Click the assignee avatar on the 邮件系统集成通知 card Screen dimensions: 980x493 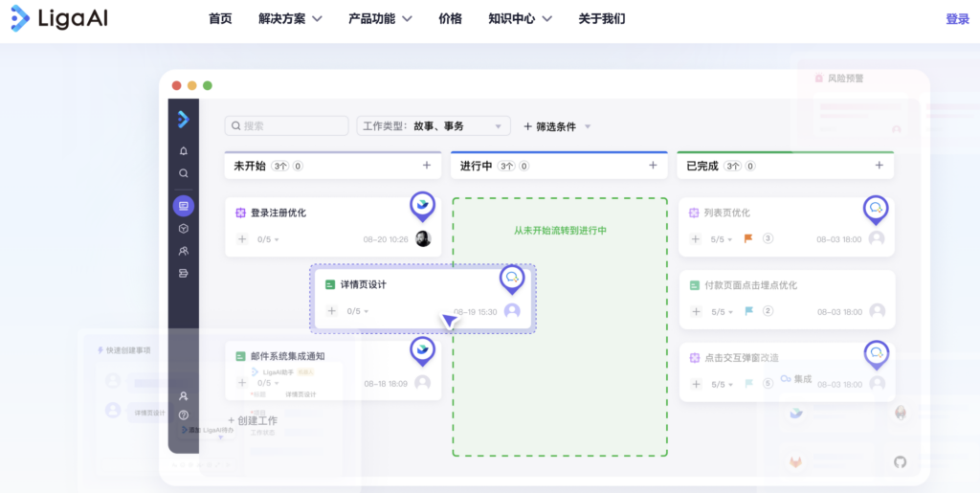(422, 383)
